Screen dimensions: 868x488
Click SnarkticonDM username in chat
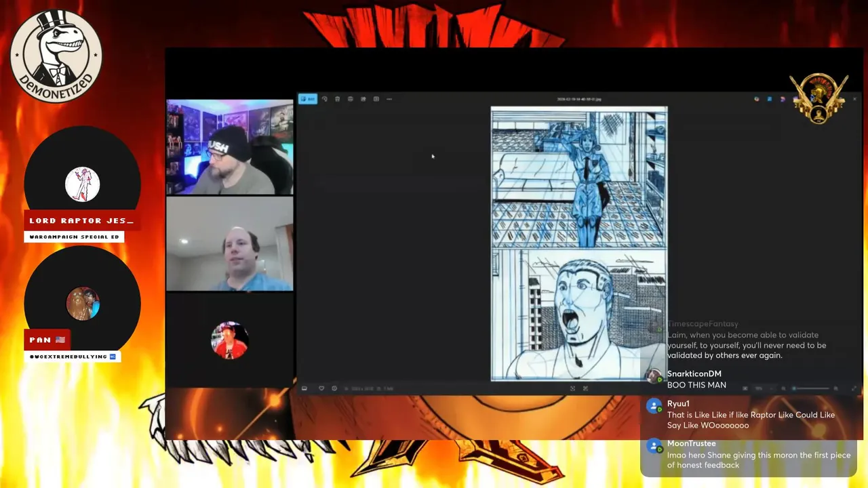point(694,373)
